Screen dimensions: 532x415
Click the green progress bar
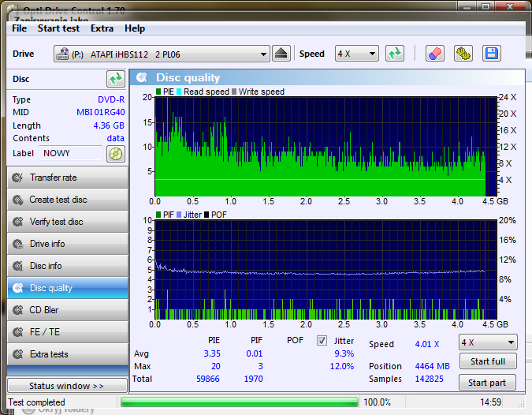pos(239,402)
